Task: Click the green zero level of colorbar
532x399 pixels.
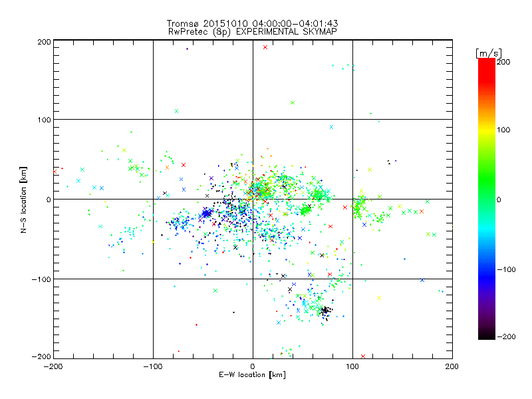Action: tap(487, 199)
